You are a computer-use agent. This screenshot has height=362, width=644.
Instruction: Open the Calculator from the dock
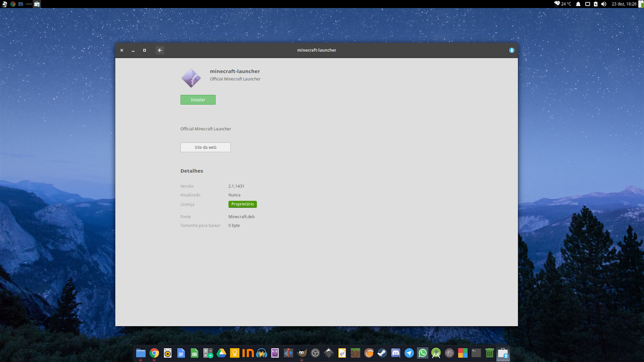click(208, 353)
